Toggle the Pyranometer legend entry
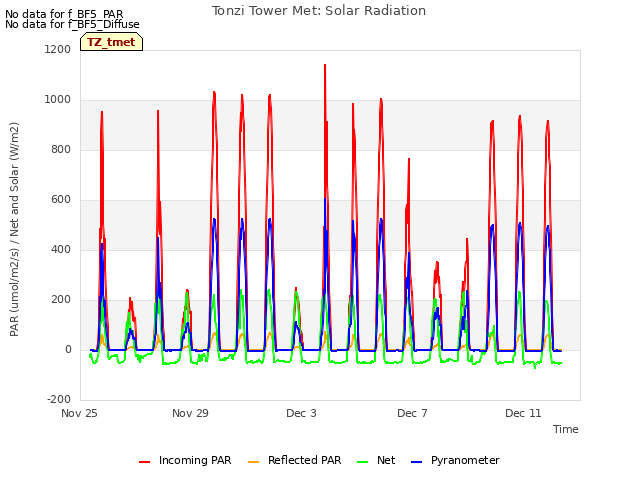This screenshot has width=640, height=480. click(x=455, y=460)
